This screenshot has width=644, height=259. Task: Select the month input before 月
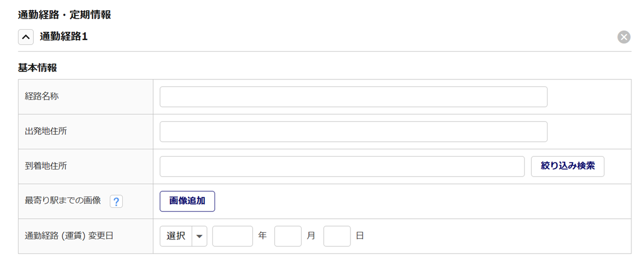(x=288, y=236)
